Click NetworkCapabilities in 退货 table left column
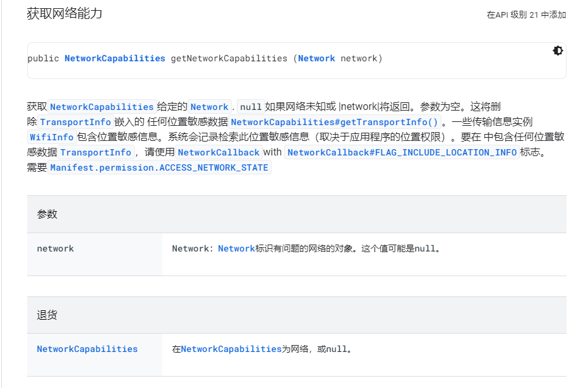The height and width of the screenshot is (388, 588). (87, 349)
